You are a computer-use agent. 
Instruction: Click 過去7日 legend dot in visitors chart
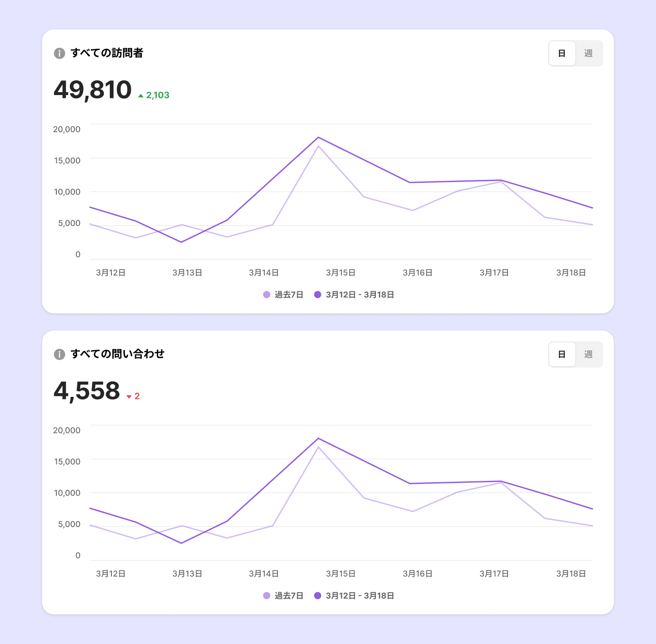pyautogui.click(x=267, y=295)
